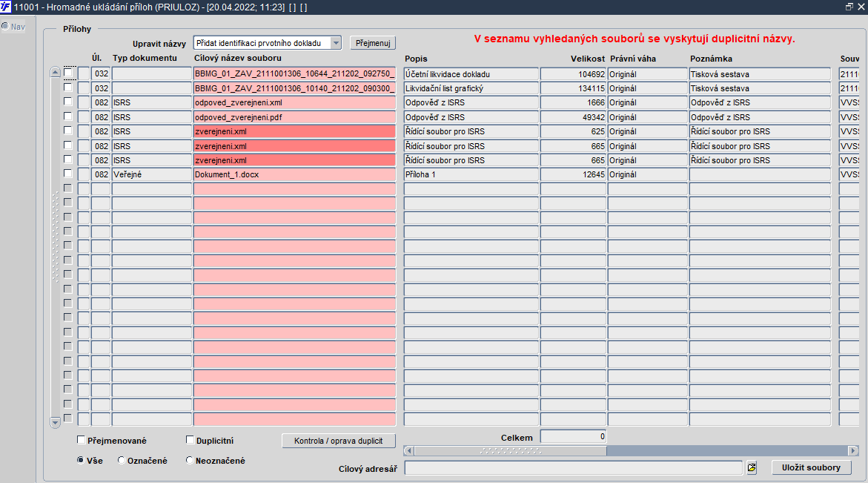Click the Účetní likvidace dokladu description

pyautogui.click(x=471, y=73)
